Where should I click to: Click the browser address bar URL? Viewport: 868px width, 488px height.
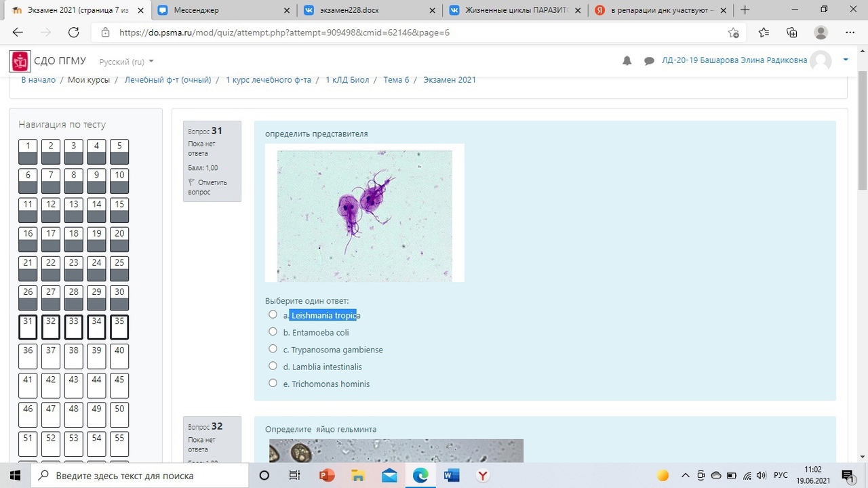284,33
